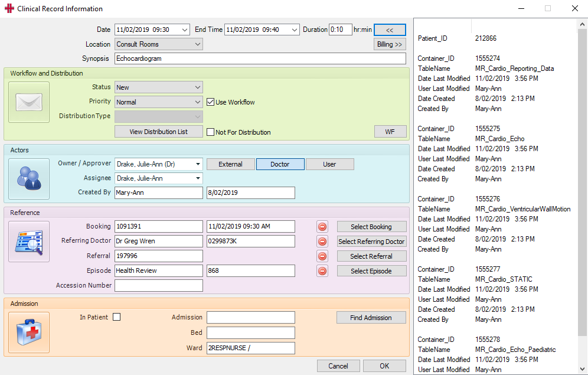This screenshot has width=588, height=375.
Task: Remove the Booking reference with red minus
Action: tap(322, 227)
